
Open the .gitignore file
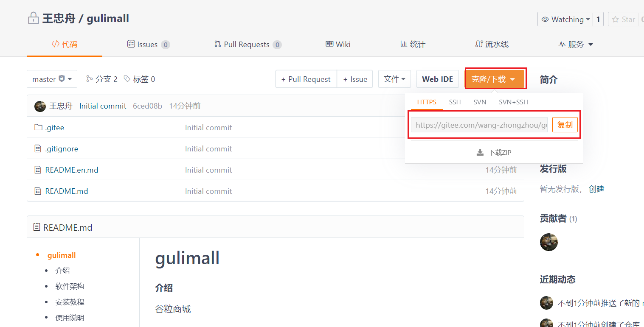(x=62, y=148)
